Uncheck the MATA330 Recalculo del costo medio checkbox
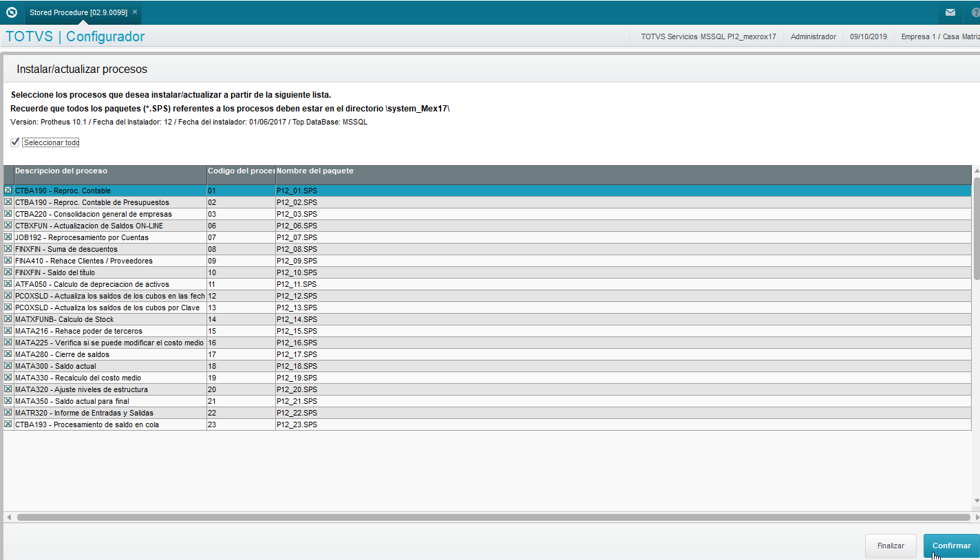 click(8, 377)
